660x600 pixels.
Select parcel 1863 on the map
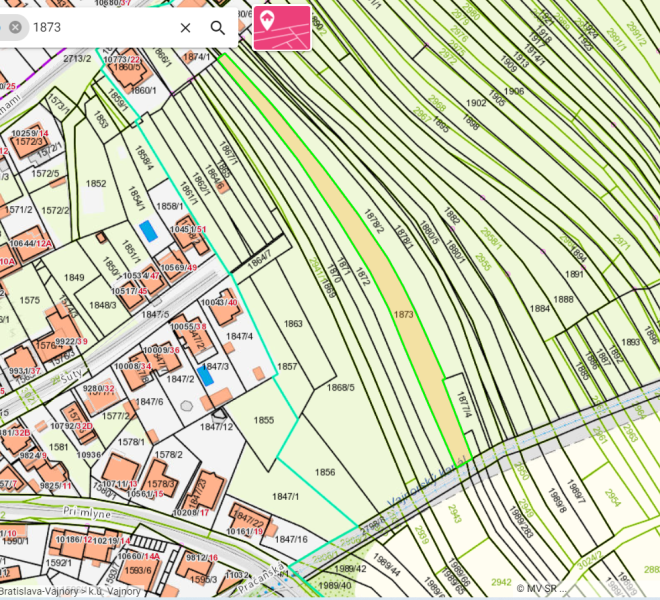[x=292, y=324]
